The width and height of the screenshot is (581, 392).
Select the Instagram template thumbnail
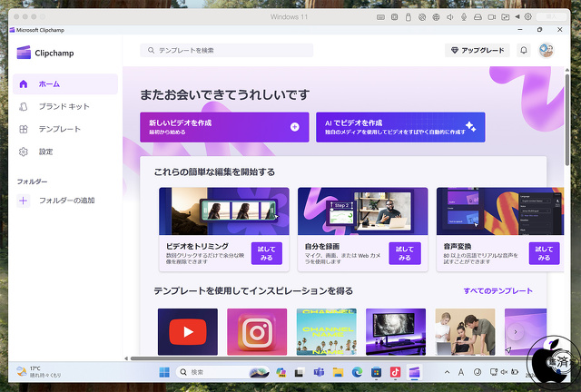click(257, 331)
